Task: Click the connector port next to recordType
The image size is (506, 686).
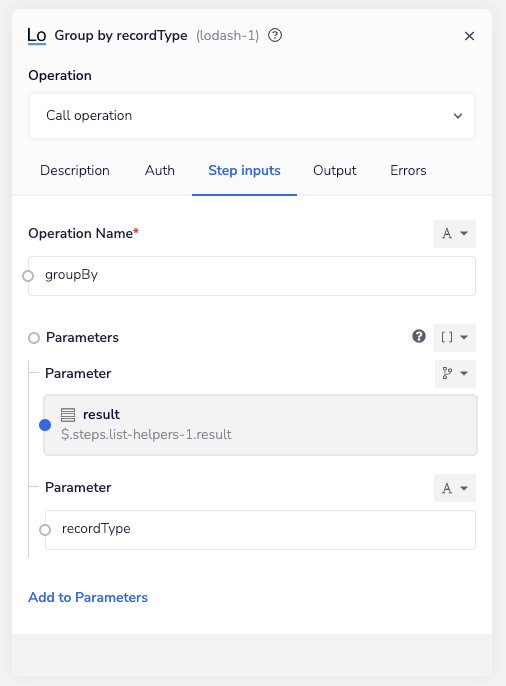Action: tap(45, 530)
